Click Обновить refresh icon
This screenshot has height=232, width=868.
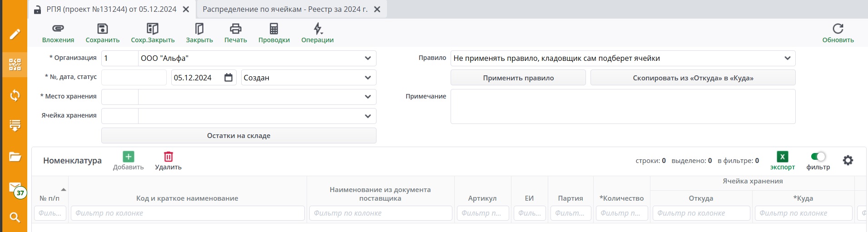tap(838, 29)
